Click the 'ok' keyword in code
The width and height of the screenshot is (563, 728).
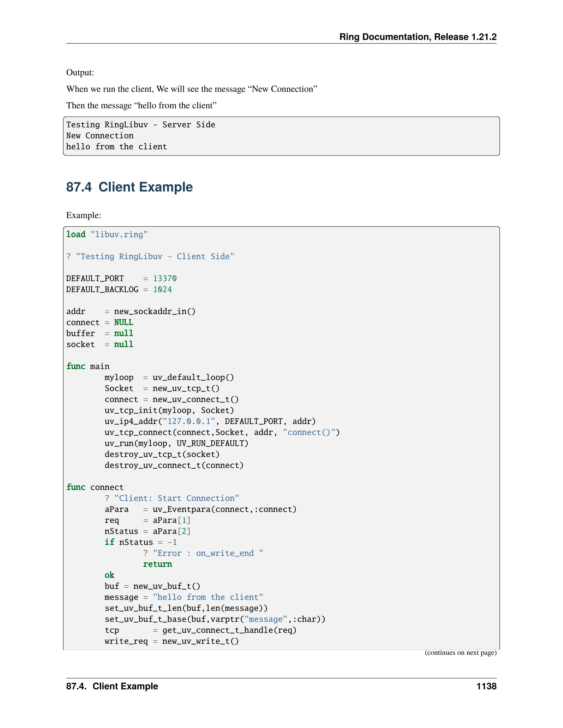(109, 575)
